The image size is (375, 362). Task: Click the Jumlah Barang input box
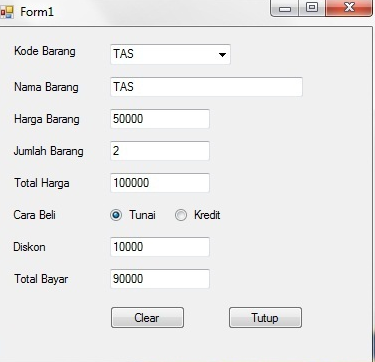click(x=160, y=151)
